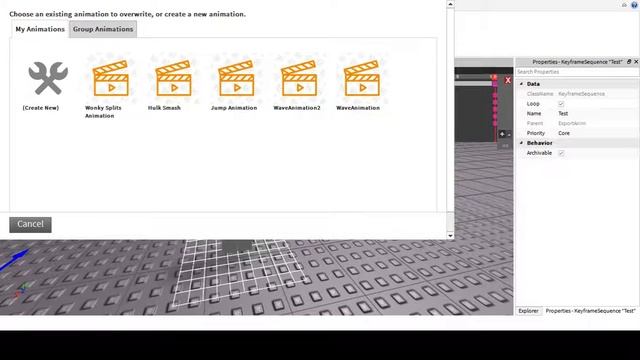Click the WaveAnimation label text
Screen dimensions: 640x360
(358, 108)
